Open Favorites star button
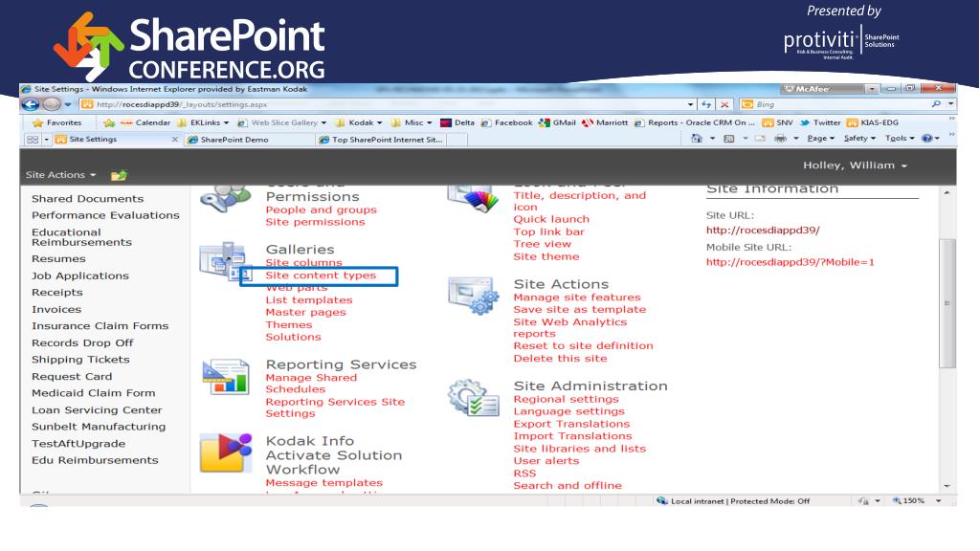The image size is (980, 551). (57, 122)
